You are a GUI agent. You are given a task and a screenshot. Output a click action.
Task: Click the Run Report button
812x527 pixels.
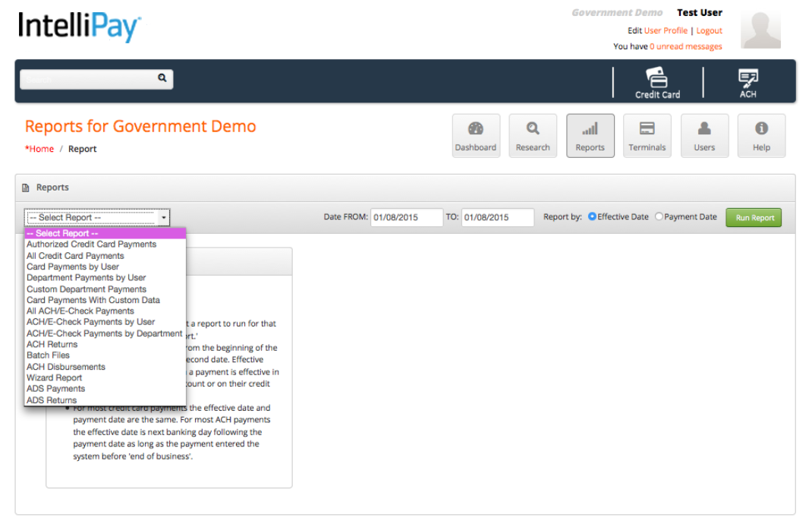(x=753, y=217)
